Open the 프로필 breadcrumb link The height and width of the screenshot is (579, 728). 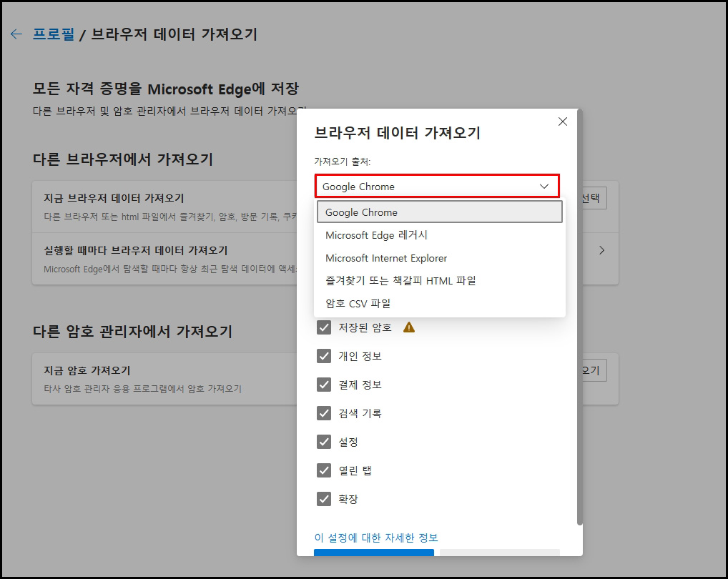click(54, 34)
